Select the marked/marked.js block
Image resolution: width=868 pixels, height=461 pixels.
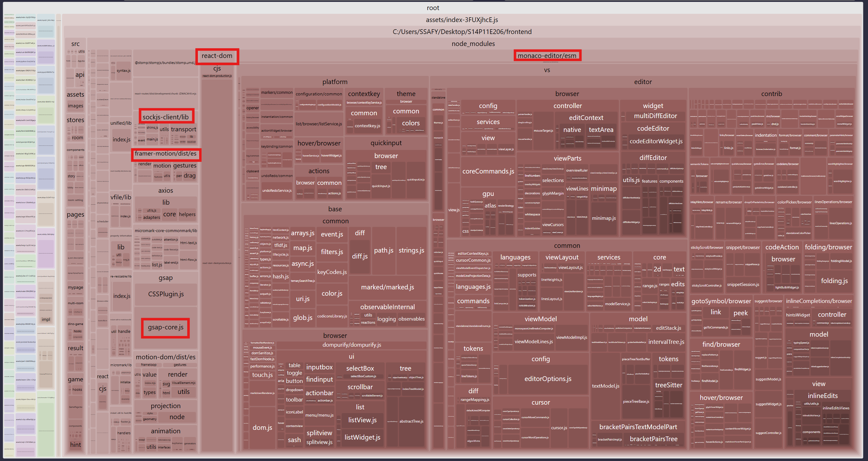coord(387,287)
